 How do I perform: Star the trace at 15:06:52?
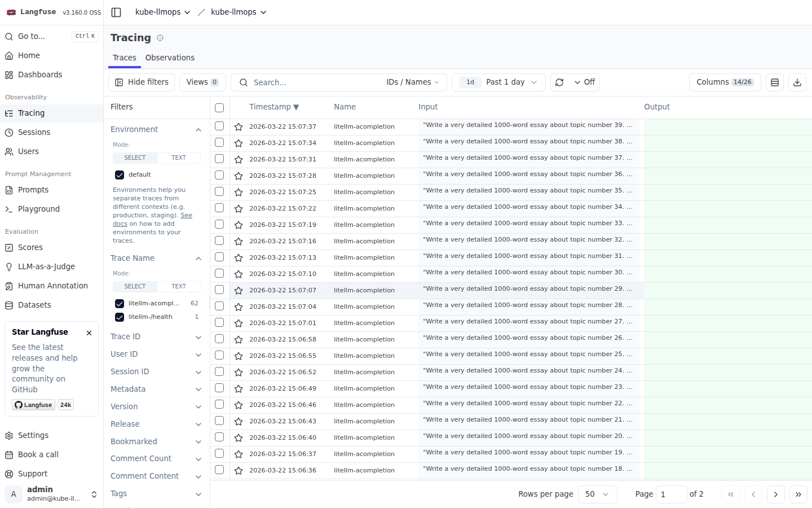click(x=239, y=373)
